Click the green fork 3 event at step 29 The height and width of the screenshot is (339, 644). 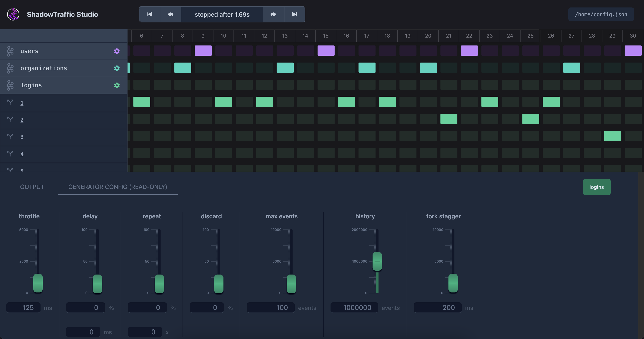[x=612, y=136]
